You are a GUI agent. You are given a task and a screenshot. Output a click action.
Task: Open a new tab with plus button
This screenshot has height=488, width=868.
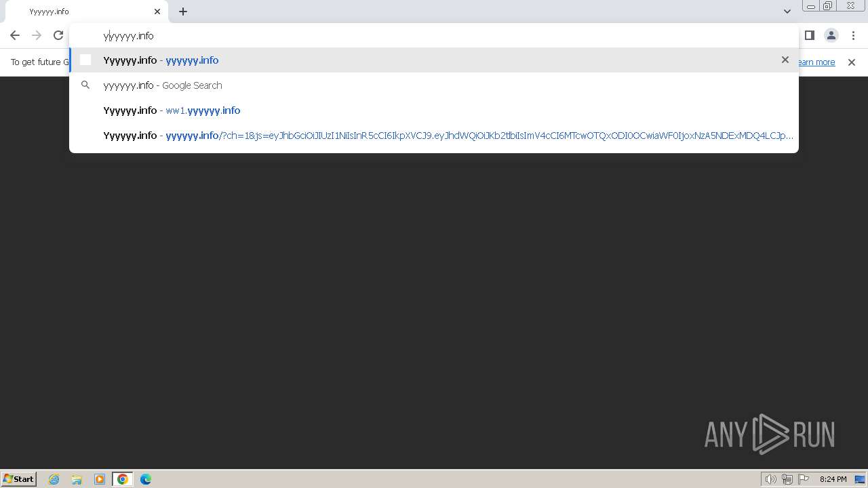click(x=183, y=12)
